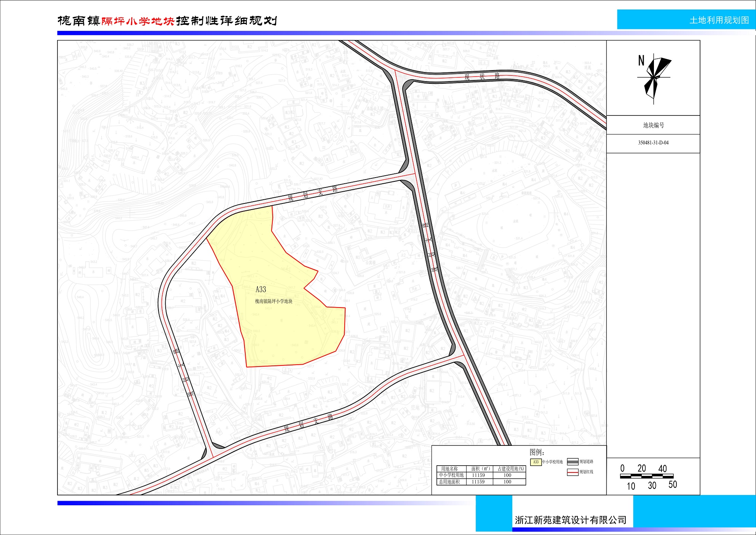Image resolution: width=756 pixels, height=535 pixels.
Task: Click the 槐南镇隔坪小学地块 parcel label
Action: coord(273,301)
